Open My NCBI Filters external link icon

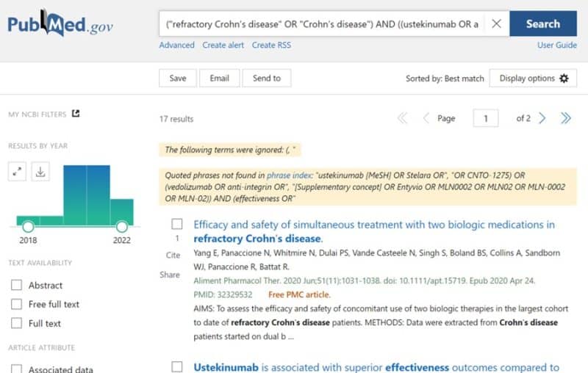[75, 114]
